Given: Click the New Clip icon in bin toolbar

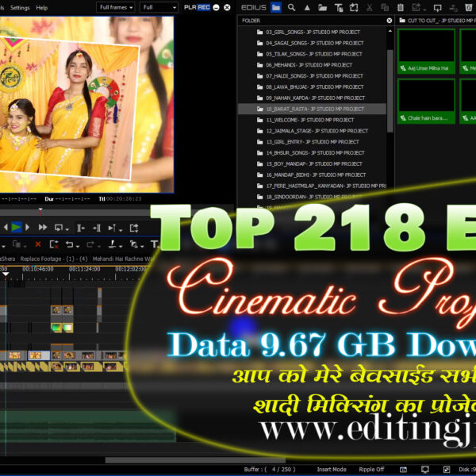Looking at the screenshot, I should click(x=354, y=8).
